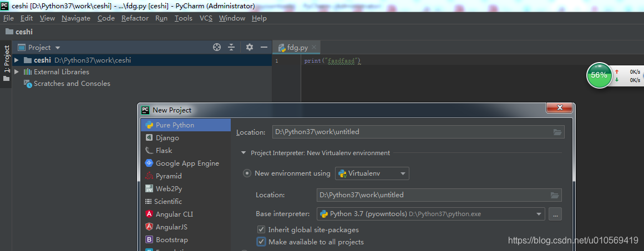Click the New Project dialog PC icon

145,110
